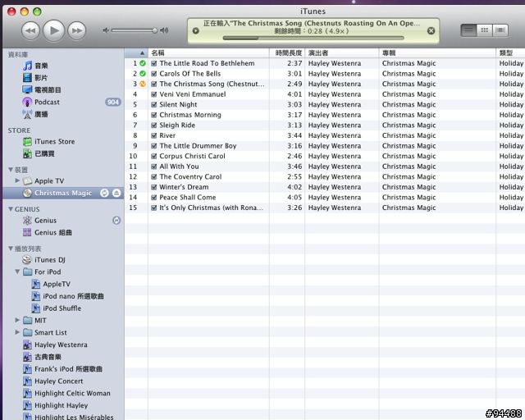Open the TV Shows library icon

27,89
